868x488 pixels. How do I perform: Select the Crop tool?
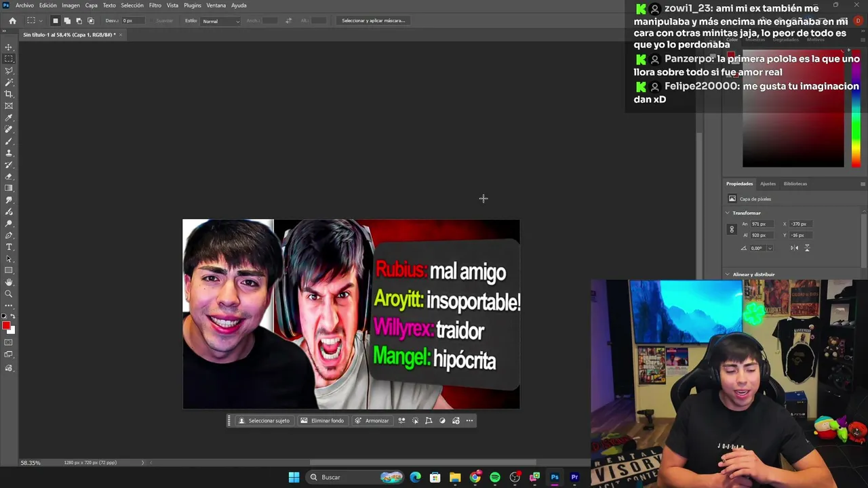coord(9,94)
